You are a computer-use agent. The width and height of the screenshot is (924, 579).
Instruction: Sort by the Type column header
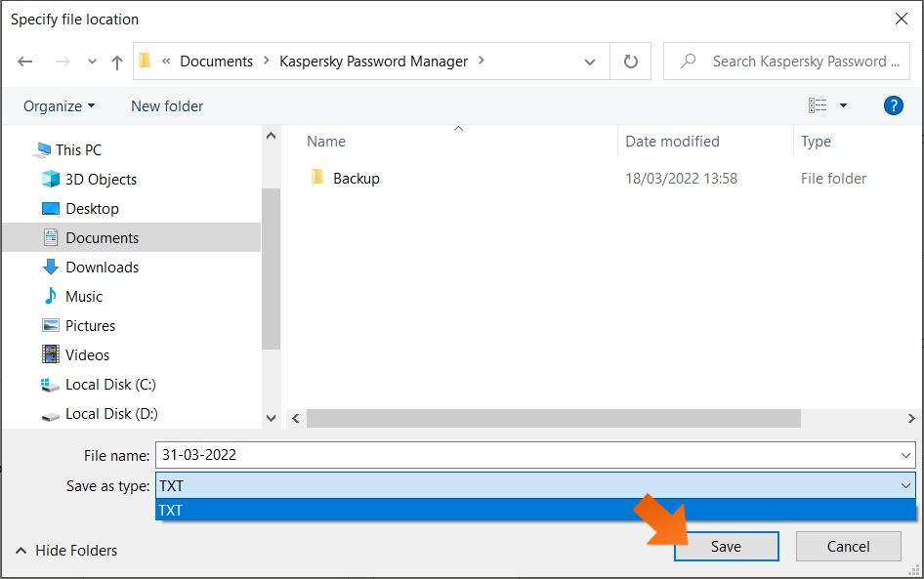(817, 142)
